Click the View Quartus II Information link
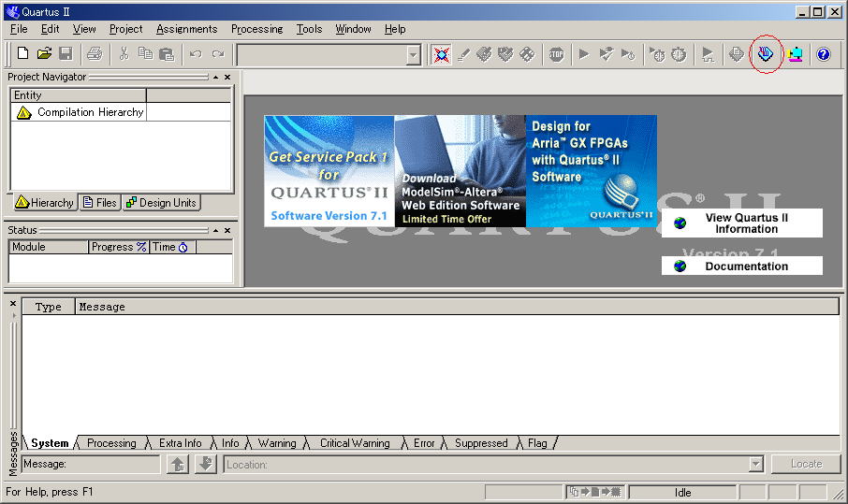This screenshot has height=504, width=848. (x=746, y=223)
